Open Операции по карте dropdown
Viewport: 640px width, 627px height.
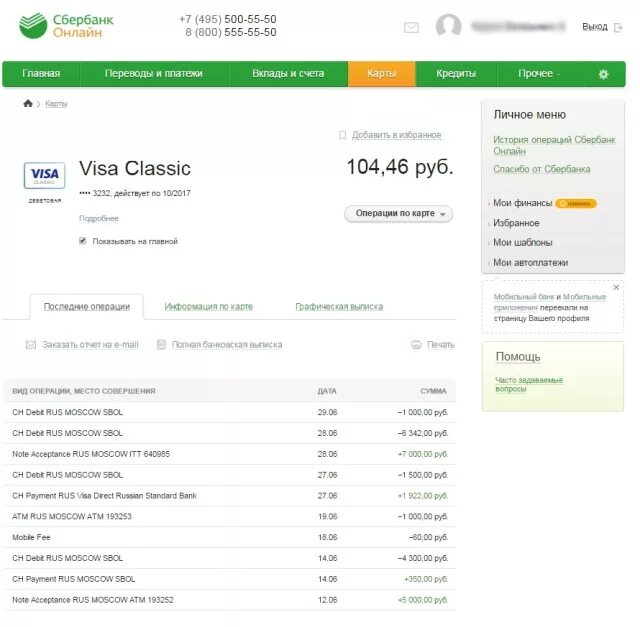(x=398, y=213)
